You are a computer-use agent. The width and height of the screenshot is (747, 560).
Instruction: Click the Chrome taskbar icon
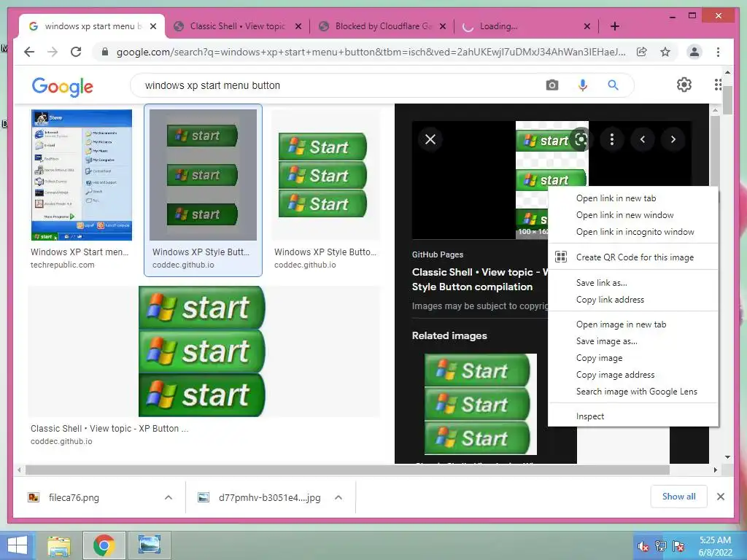tap(104, 545)
